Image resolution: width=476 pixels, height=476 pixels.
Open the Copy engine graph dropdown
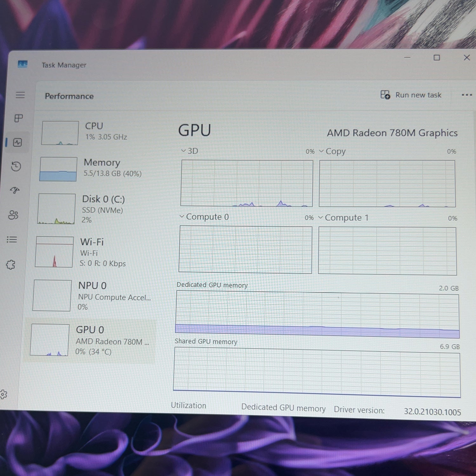coord(332,151)
